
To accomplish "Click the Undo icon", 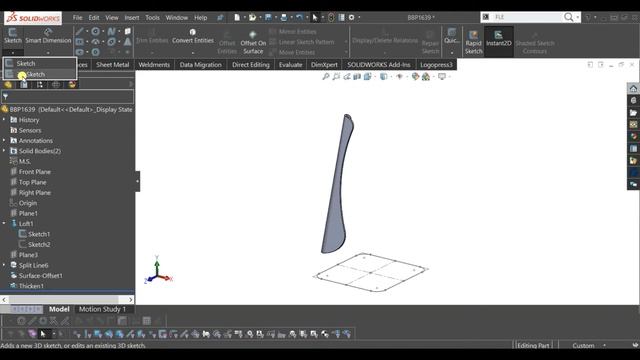I will pyautogui.click(x=299, y=17).
